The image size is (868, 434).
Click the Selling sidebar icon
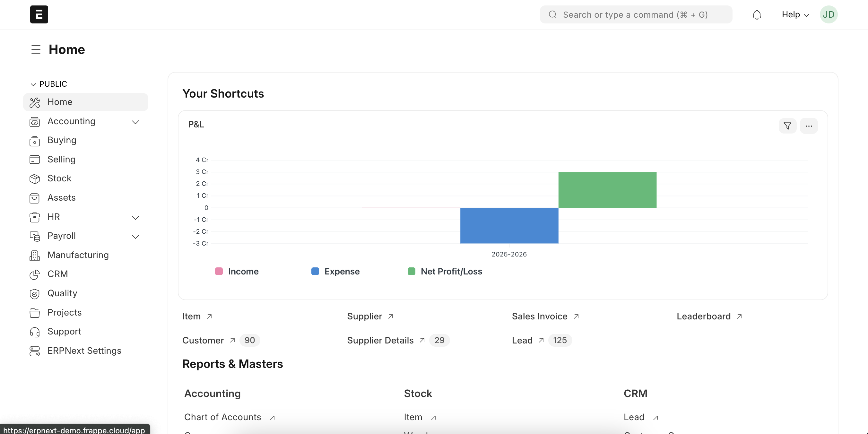[x=35, y=160]
